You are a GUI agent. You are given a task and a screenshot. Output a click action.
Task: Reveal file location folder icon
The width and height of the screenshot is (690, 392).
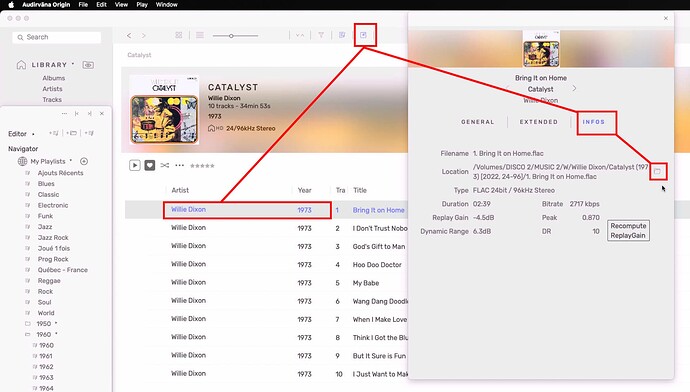click(x=657, y=171)
